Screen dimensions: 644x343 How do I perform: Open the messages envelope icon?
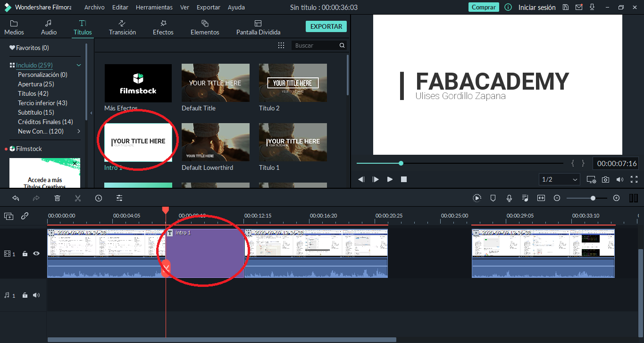579,8
